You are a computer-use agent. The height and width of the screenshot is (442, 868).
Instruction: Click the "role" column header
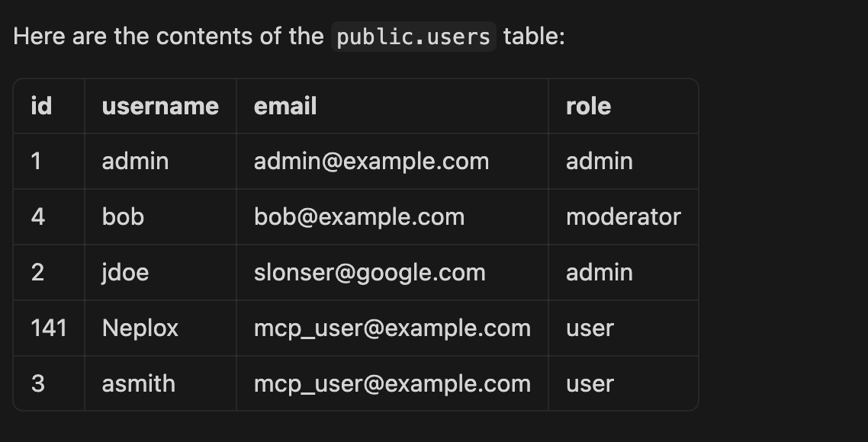click(588, 106)
